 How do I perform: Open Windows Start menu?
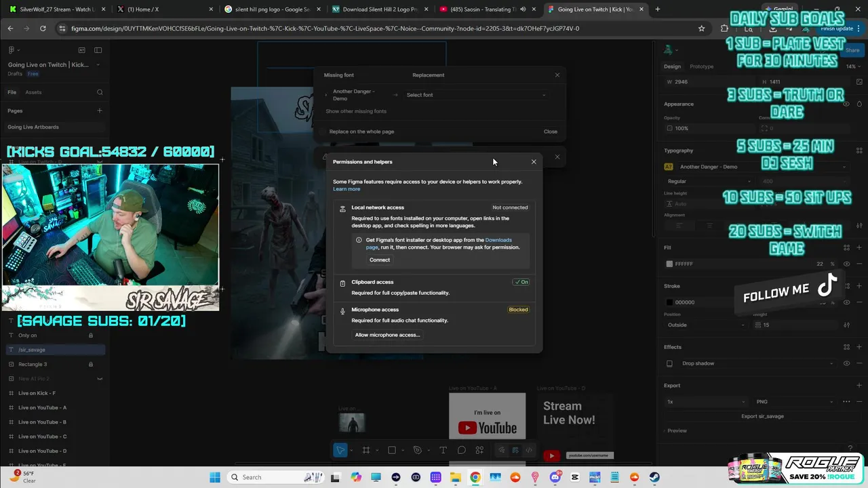215,477
